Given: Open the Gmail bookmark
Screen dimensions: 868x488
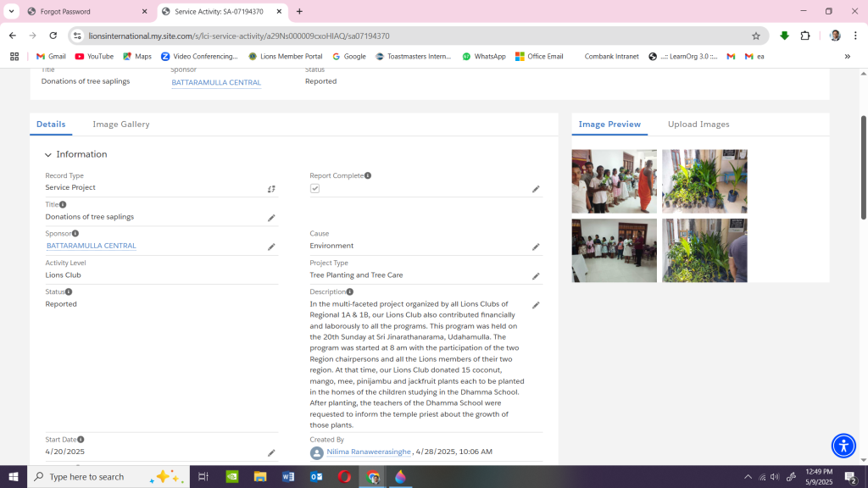Looking at the screenshot, I should 51,57.
